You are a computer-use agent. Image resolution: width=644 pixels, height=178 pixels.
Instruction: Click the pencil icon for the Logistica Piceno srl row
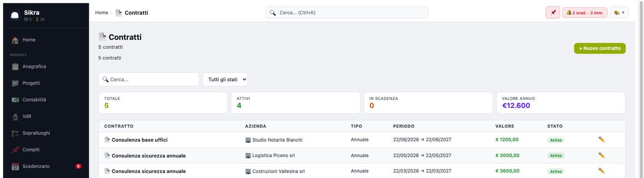click(602, 155)
